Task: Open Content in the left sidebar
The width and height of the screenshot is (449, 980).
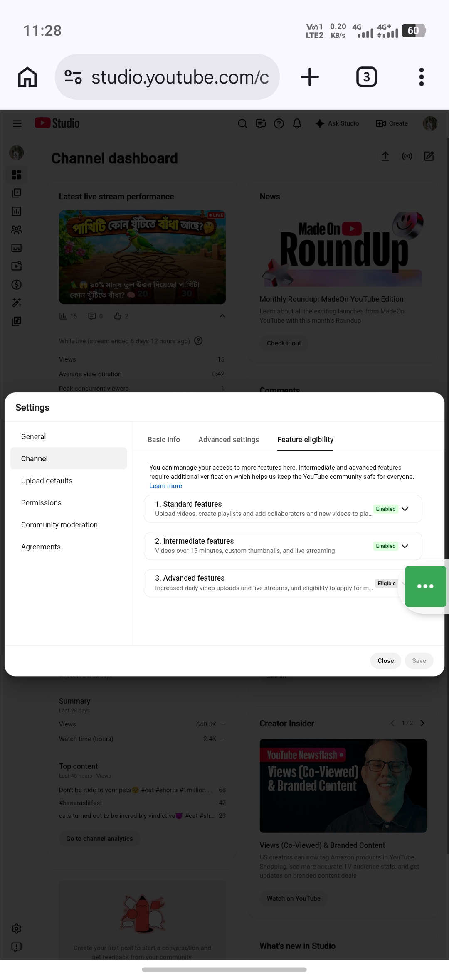Action: (17, 193)
